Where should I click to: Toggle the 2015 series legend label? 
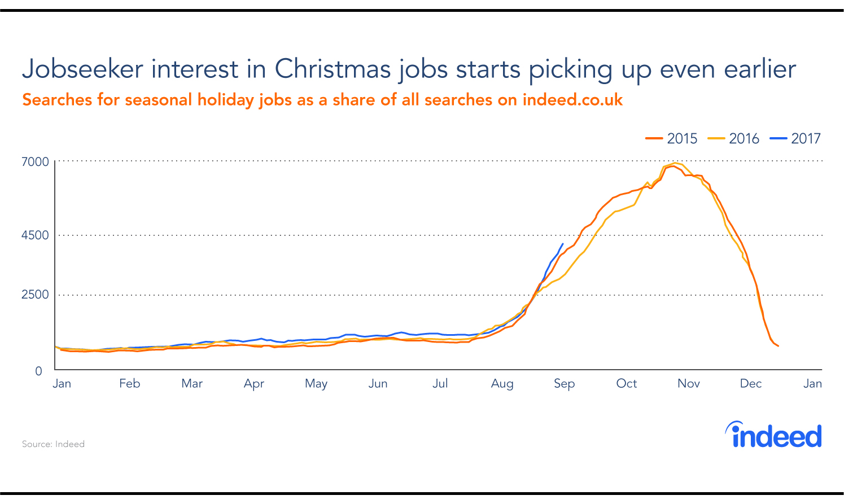[x=682, y=138]
